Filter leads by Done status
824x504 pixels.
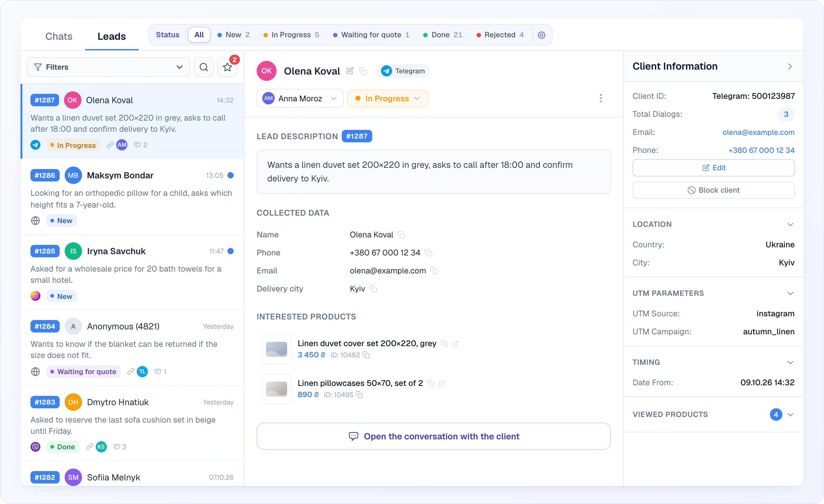tap(443, 35)
